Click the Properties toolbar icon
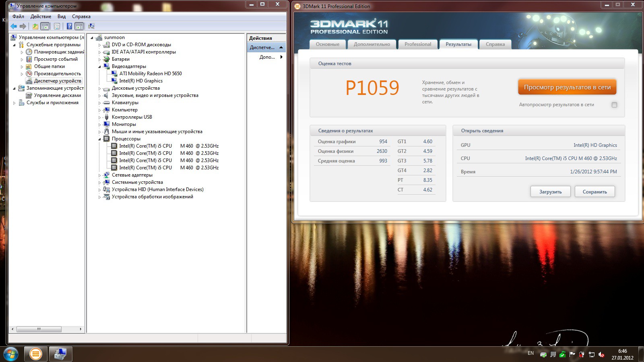 pyautogui.click(x=57, y=26)
